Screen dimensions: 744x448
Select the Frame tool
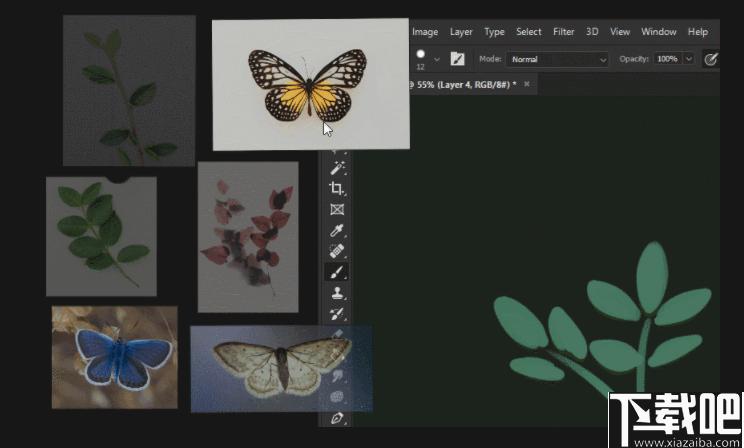[x=337, y=209]
